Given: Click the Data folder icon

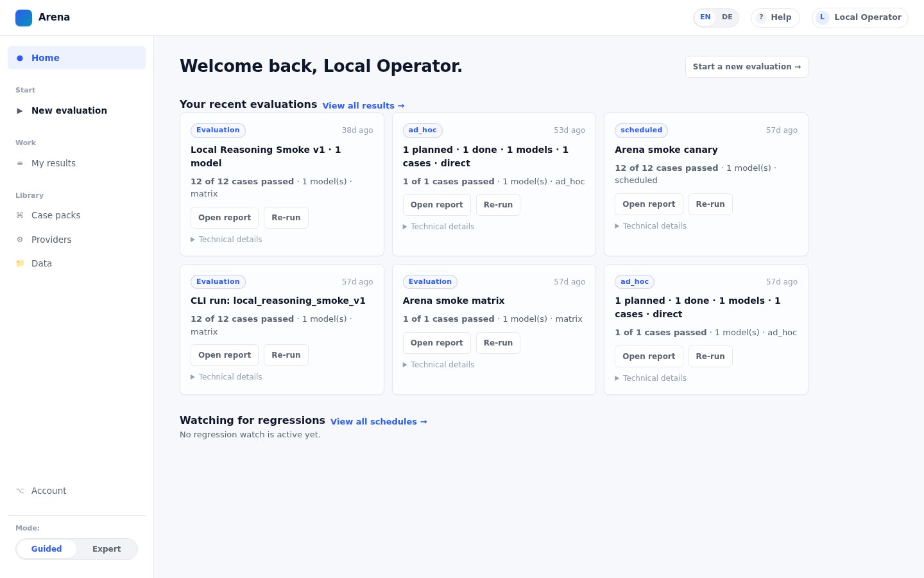Looking at the screenshot, I should click(x=20, y=263).
